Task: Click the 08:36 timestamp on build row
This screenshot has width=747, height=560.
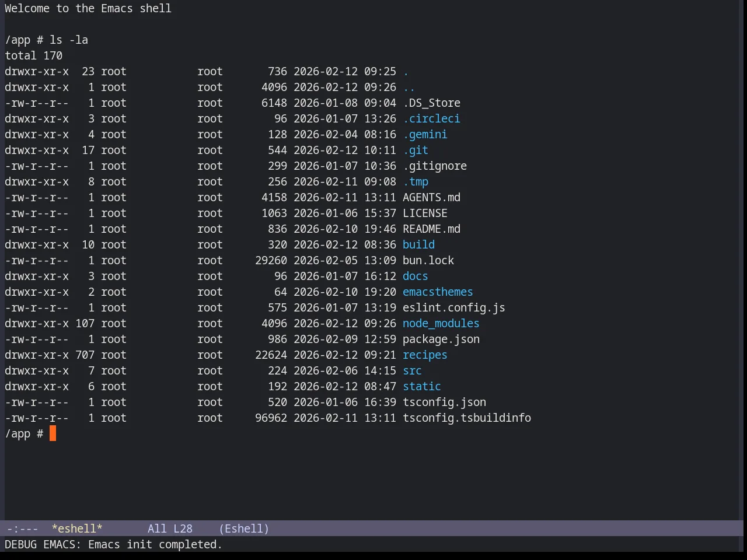Action: (x=380, y=245)
